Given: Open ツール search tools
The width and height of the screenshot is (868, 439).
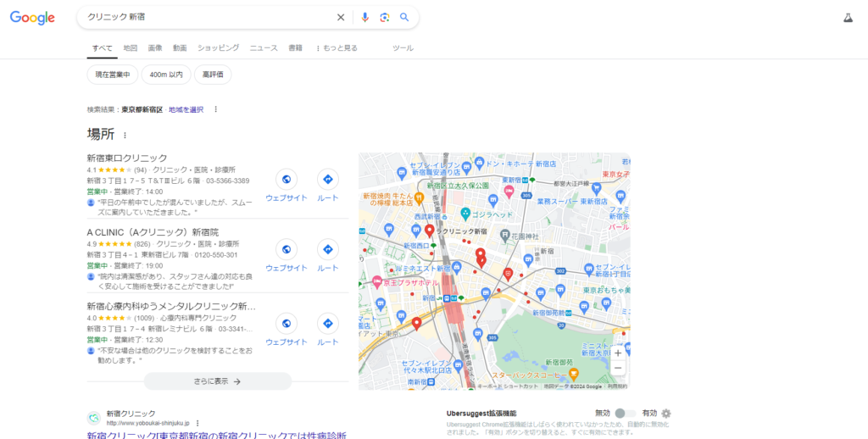Looking at the screenshot, I should point(403,48).
